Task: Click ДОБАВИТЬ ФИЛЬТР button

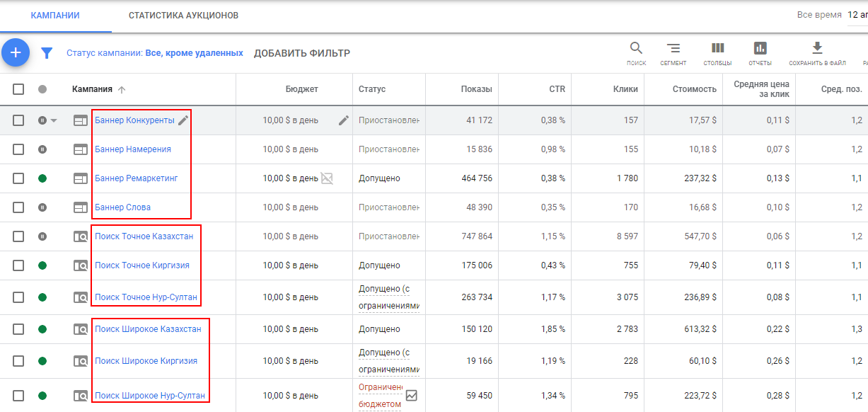Action: click(302, 53)
